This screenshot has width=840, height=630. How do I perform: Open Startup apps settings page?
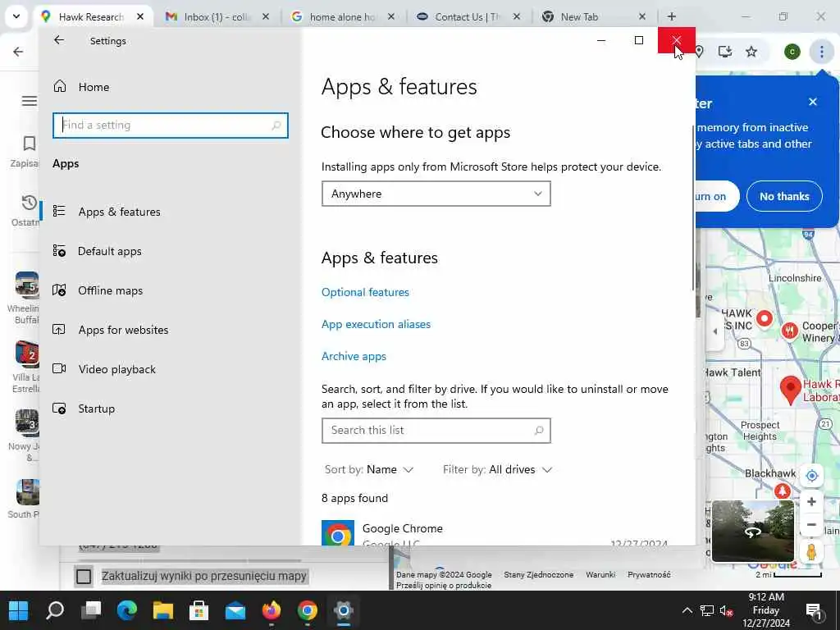[96, 409]
